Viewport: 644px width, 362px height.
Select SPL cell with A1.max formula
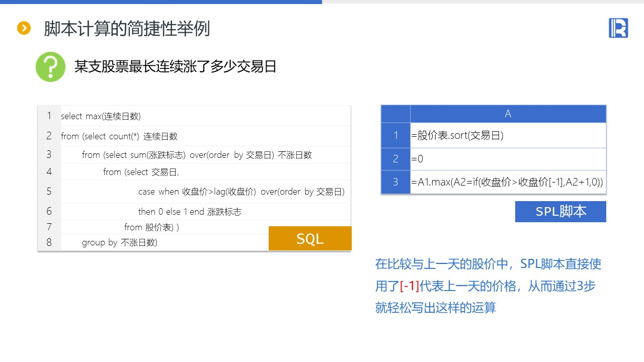click(508, 182)
